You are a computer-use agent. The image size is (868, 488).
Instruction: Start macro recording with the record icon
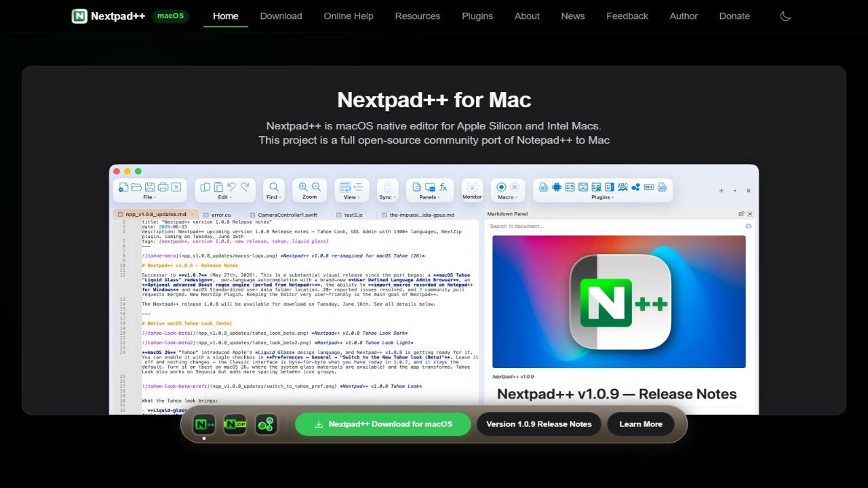[x=501, y=187]
